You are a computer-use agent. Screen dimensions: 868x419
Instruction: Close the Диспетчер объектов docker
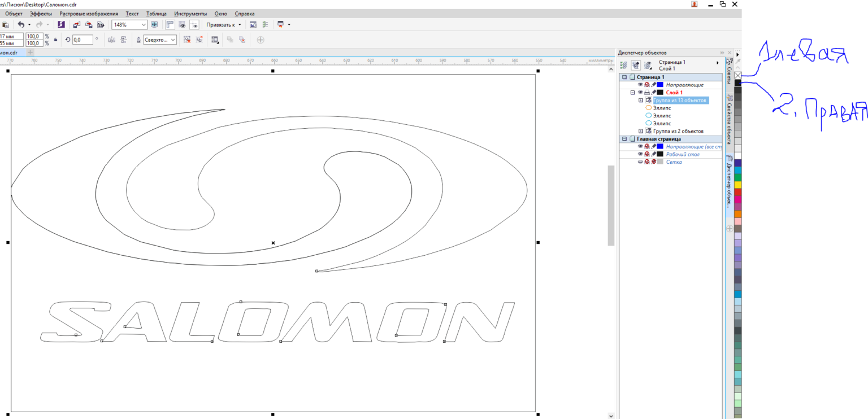[730, 53]
